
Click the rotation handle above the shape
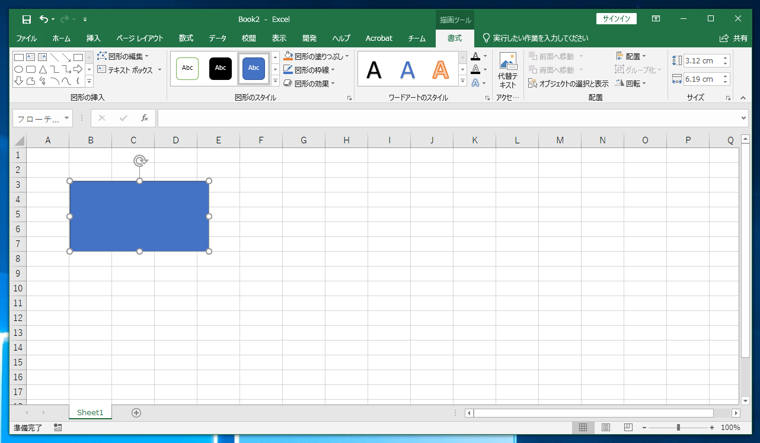pos(140,160)
